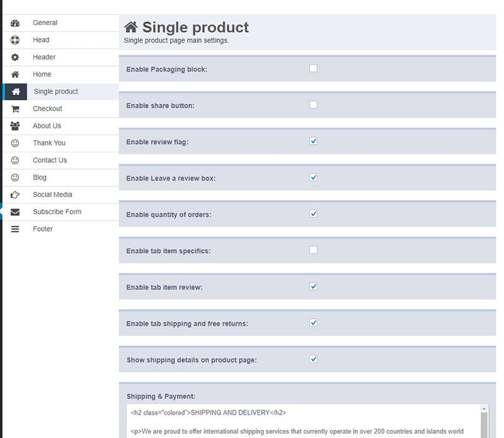This screenshot has width=504, height=438.
Task: Click the Checkout shopping cart icon
Action: click(x=15, y=109)
